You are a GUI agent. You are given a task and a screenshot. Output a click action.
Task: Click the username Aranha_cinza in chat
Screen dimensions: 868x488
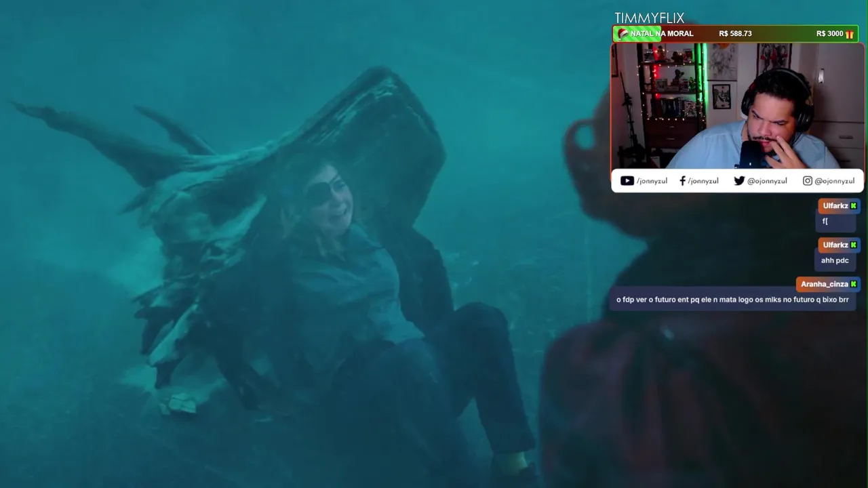(824, 284)
